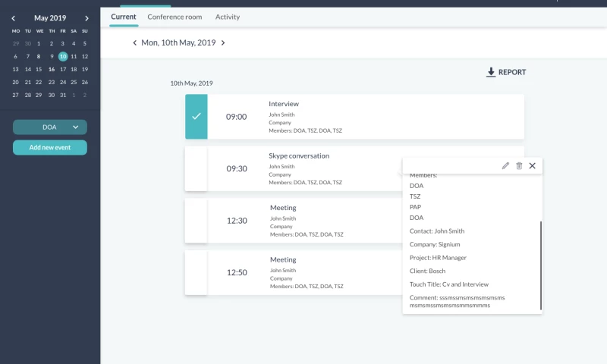
Task: Tick the 12:50 Meeting checkbox
Action: pyautogui.click(x=197, y=272)
